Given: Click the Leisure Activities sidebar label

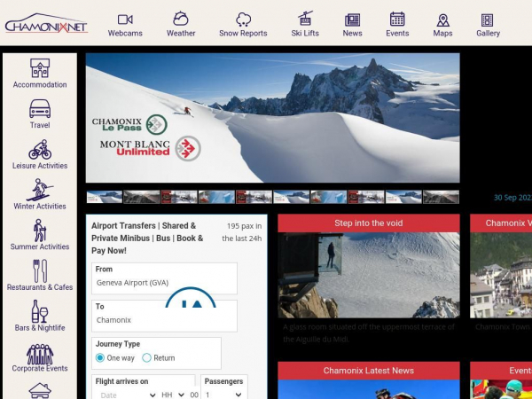Looking at the screenshot, I should point(40,166).
